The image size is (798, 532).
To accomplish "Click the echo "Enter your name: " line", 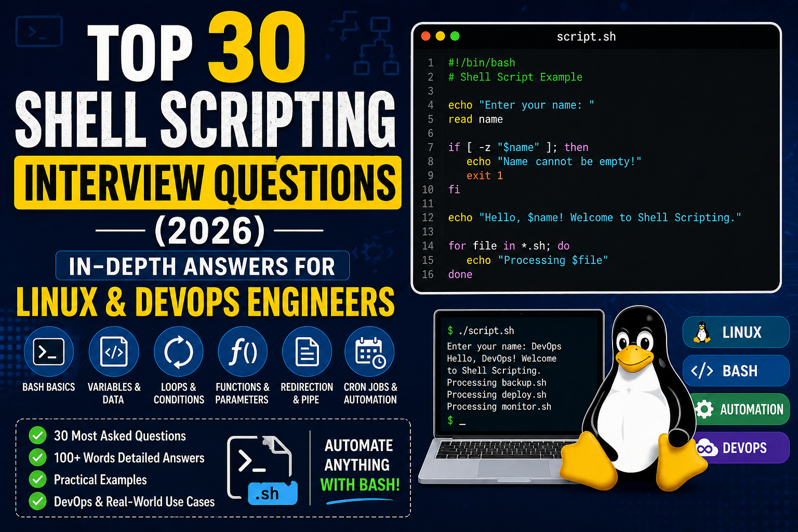I will tap(521, 105).
